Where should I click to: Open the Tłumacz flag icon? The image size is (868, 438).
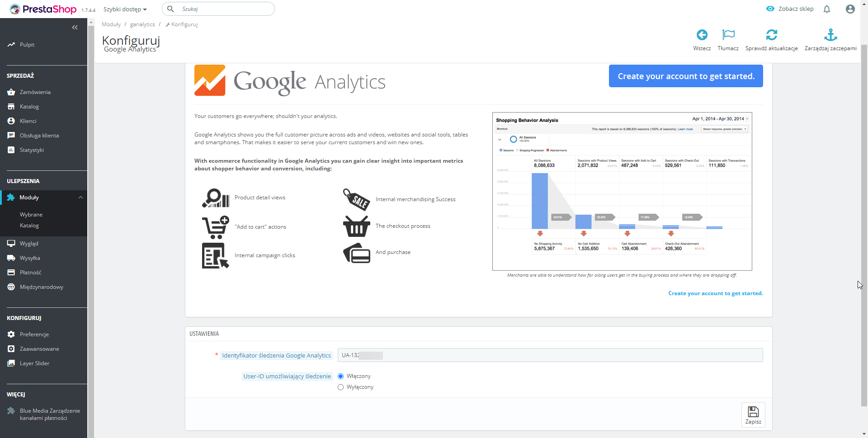pyautogui.click(x=728, y=35)
